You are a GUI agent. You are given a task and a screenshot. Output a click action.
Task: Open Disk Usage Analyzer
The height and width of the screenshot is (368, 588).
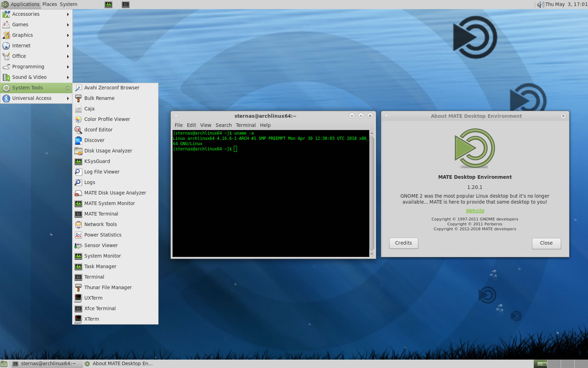point(115,151)
